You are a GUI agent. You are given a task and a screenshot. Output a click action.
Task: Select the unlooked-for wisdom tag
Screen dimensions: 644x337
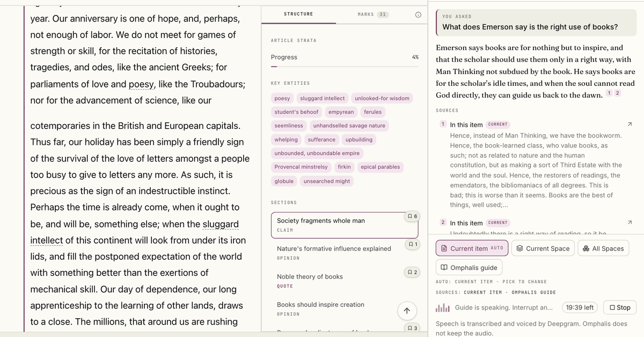pos(382,98)
